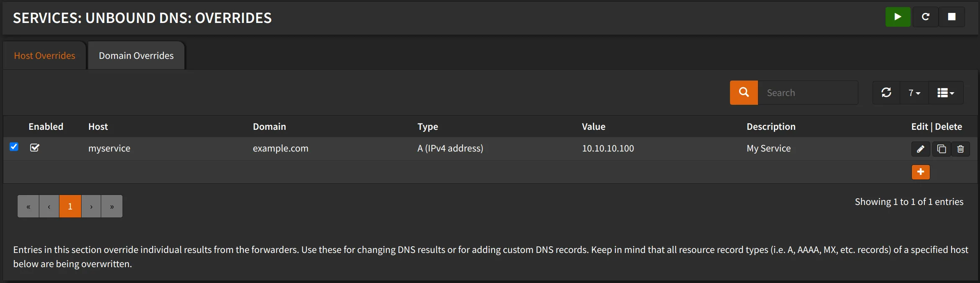Screen dimensions: 980x283
Task: Stop the Unbound service using the stop icon
Action: (x=952, y=17)
